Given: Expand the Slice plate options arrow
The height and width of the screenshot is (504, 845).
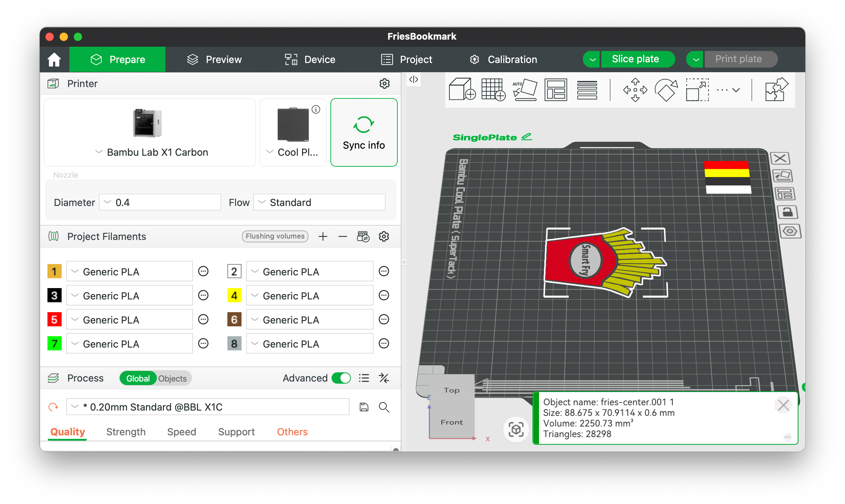Looking at the screenshot, I should tap(592, 59).
